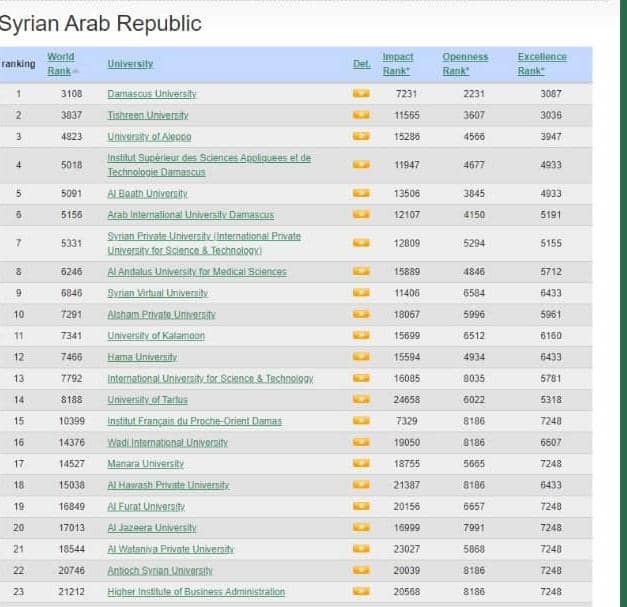Open the Damascus University details icon
This screenshot has width=627, height=607.
click(361, 94)
